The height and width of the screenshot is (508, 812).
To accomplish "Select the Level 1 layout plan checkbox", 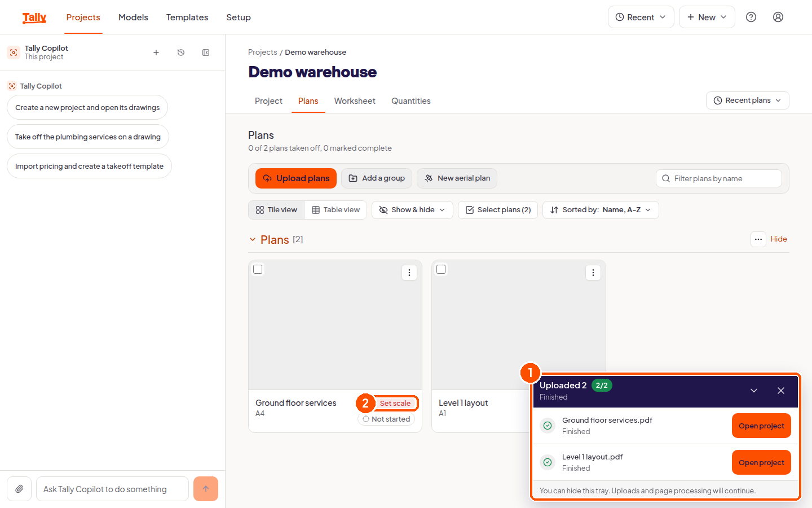I will (x=441, y=269).
